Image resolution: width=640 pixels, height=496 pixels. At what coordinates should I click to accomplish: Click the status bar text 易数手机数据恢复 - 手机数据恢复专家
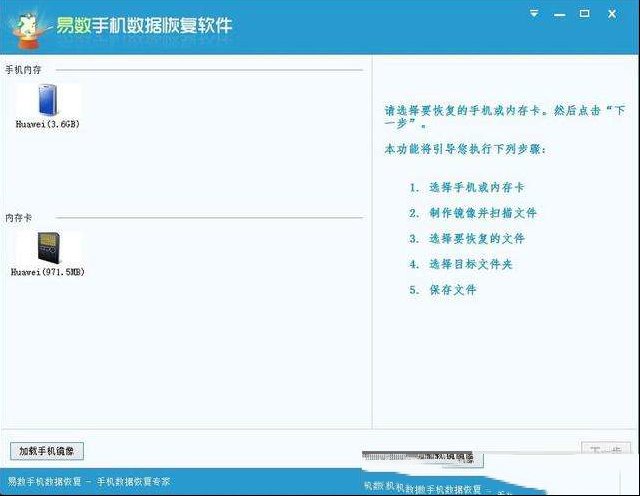click(x=89, y=482)
